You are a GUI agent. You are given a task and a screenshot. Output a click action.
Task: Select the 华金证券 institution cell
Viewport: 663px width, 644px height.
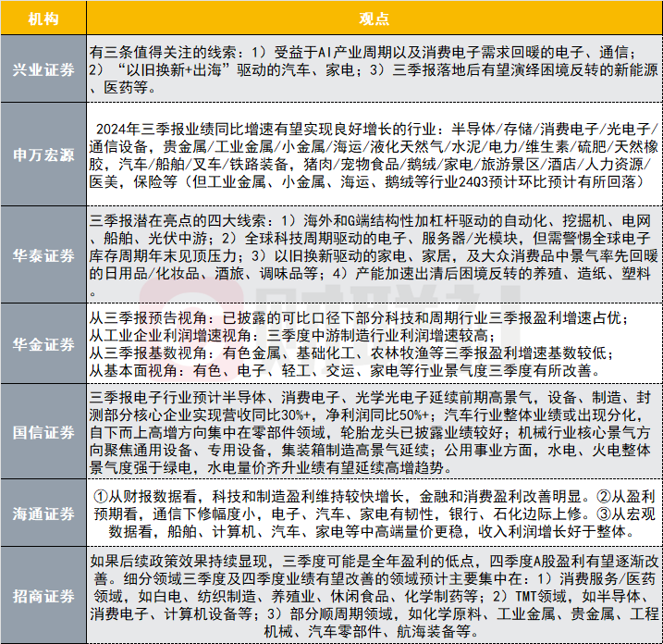43,343
